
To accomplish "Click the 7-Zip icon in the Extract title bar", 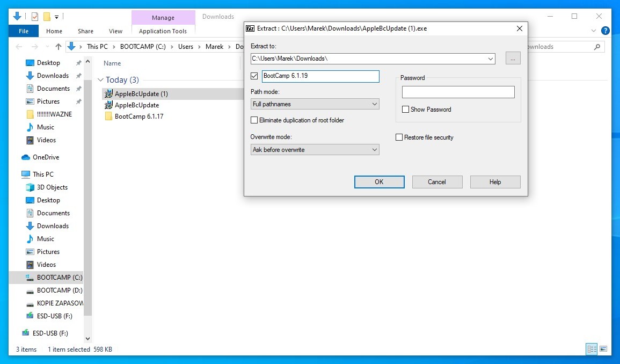I will 250,28.
